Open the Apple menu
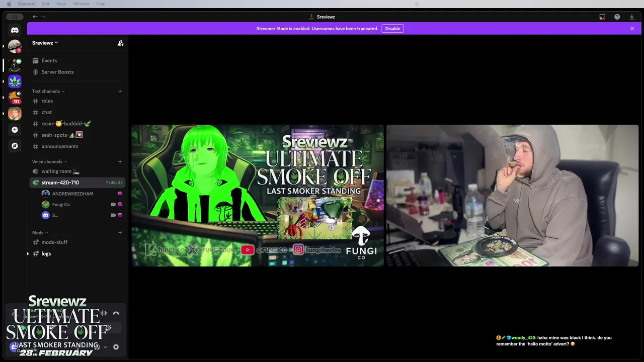Viewport: 644px width, 362px height. point(9,4)
